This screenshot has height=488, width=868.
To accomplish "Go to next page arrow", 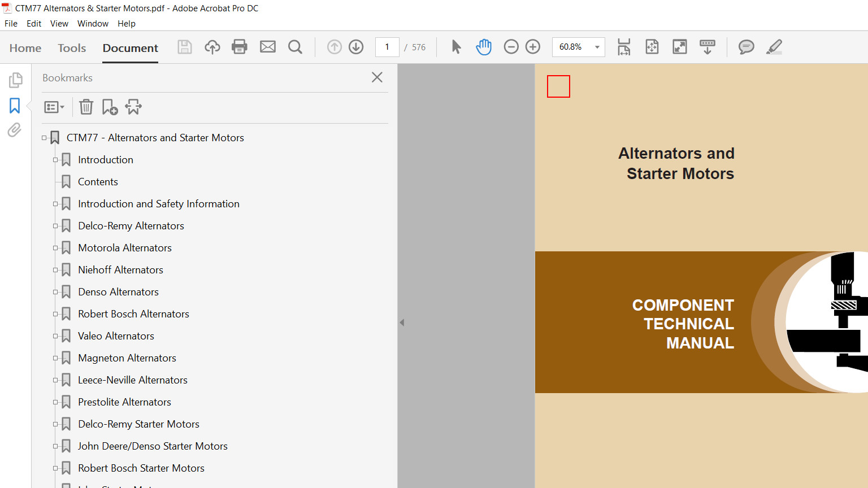I will pos(356,47).
